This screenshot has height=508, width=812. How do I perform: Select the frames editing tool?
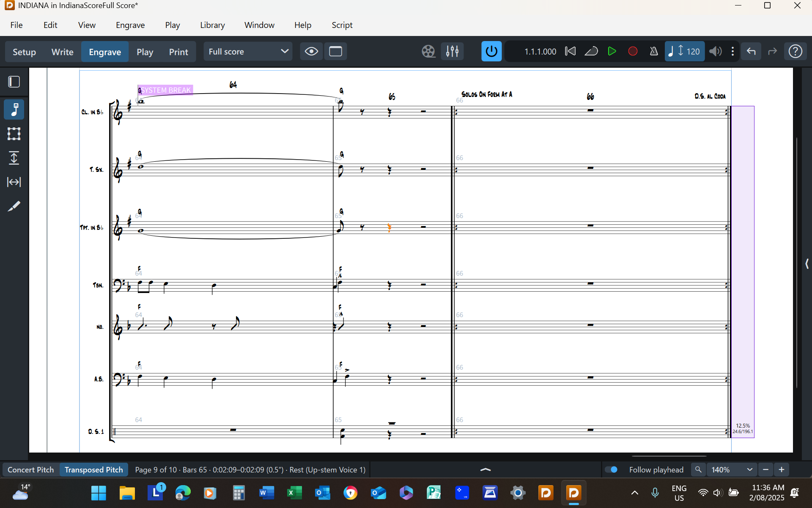[x=14, y=133]
